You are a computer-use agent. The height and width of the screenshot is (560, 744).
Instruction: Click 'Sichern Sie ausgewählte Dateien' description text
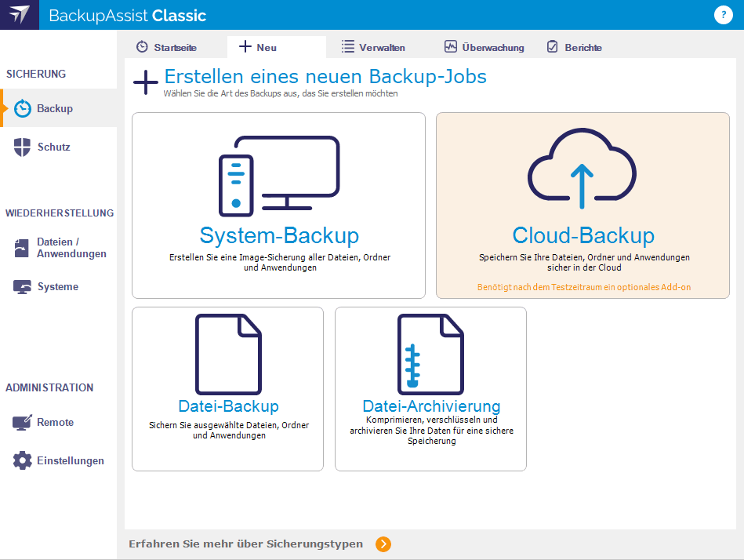click(229, 430)
